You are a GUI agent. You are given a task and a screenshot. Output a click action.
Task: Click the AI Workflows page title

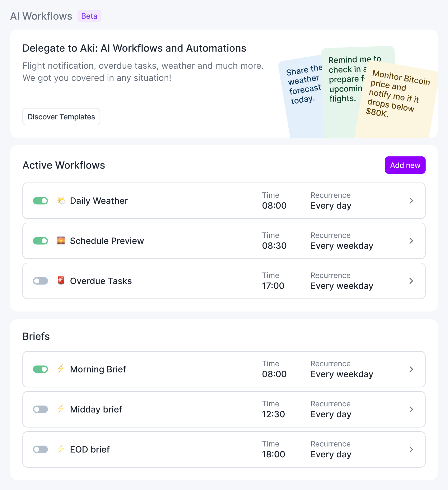coord(41,16)
